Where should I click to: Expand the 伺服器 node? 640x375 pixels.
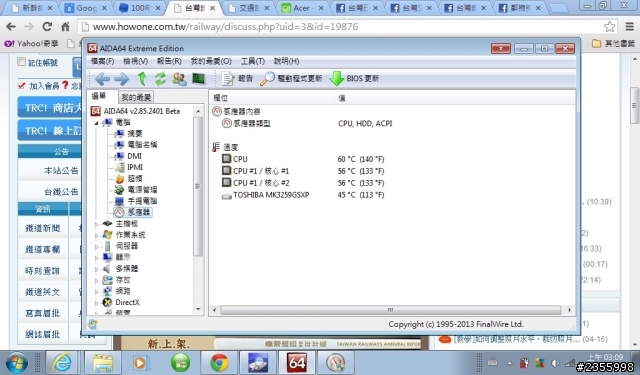click(97, 246)
